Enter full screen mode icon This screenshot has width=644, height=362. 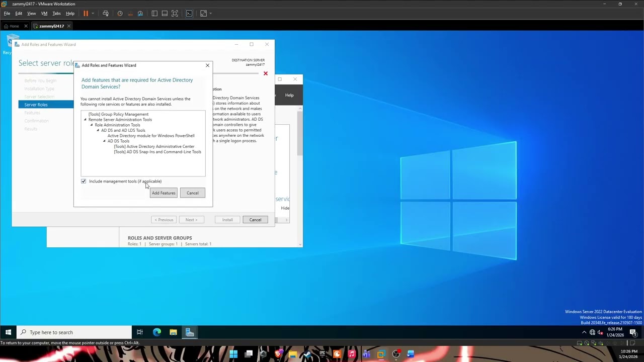point(175,14)
